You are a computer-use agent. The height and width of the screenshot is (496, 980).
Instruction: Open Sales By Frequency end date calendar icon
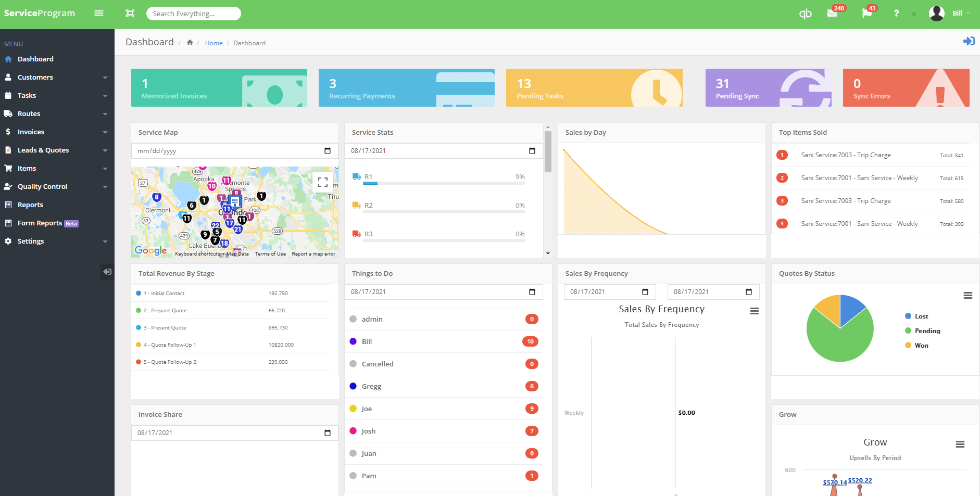[749, 292]
